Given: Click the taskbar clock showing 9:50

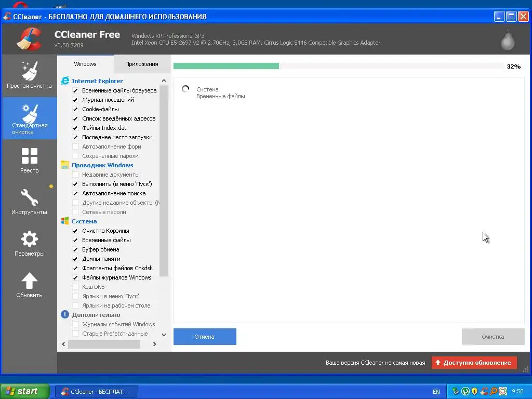Looking at the screenshot, I should click(517, 392).
